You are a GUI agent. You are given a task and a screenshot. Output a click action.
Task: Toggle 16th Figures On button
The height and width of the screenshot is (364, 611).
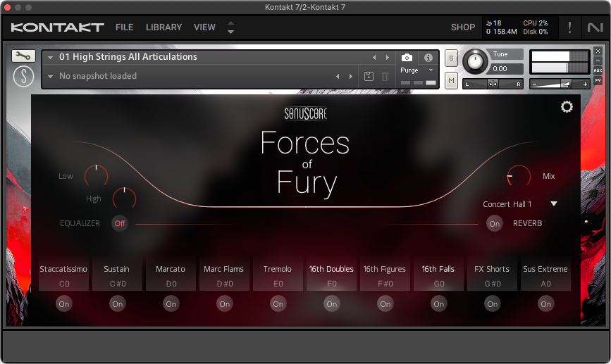tap(385, 304)
